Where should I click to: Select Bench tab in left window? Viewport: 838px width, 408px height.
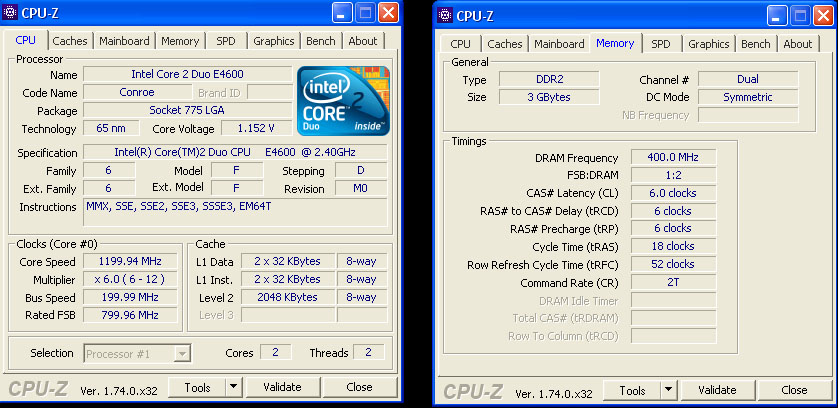click(321, 41)
